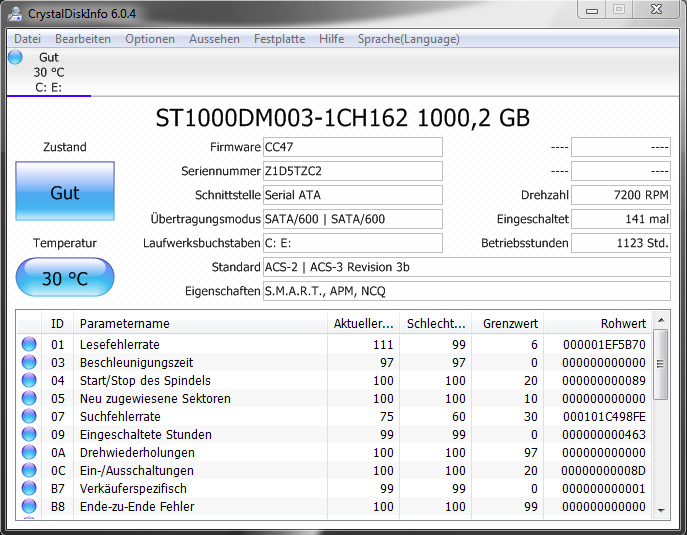Viewport: 687px width, 535px height.
Task: Click the Grenzwert column header
Action: [508, 323]
